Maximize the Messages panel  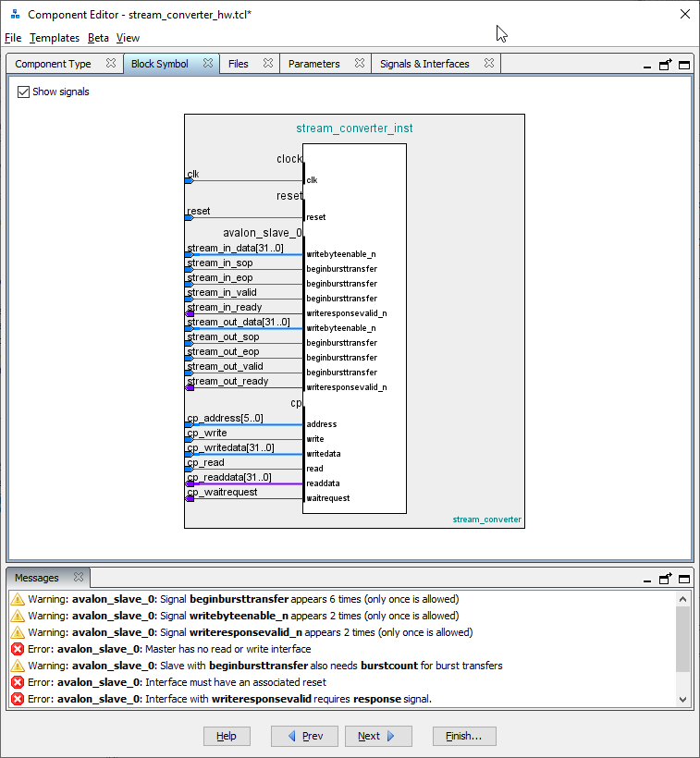coord(684,579)
